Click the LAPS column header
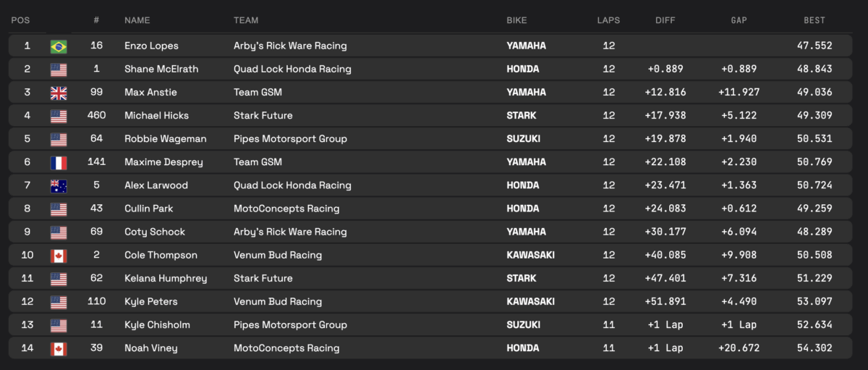Image resolution: width=868 pixels, height=370 pixels. point(608,20)
